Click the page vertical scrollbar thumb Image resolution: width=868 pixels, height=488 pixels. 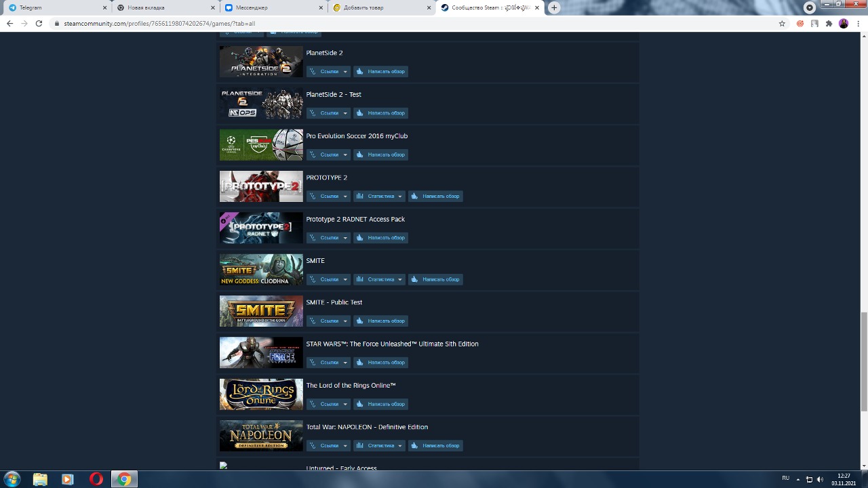pyautogui.click(x=863, y=361)
